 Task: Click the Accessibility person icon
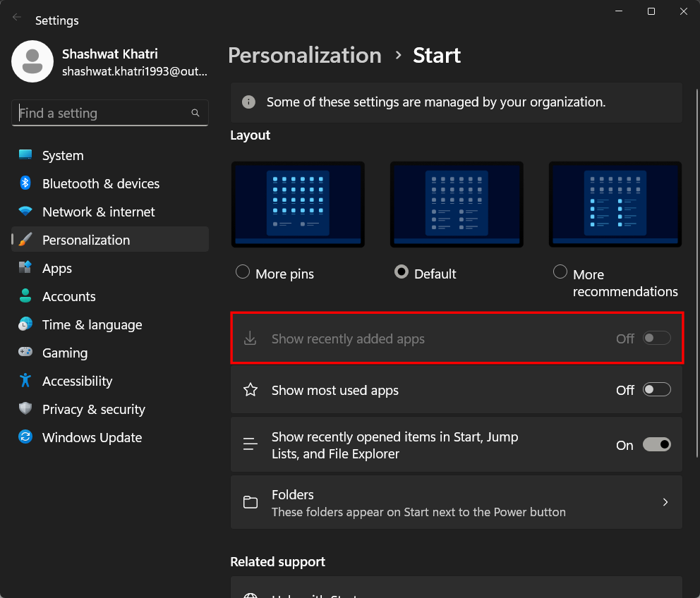[x=25, y=381]
